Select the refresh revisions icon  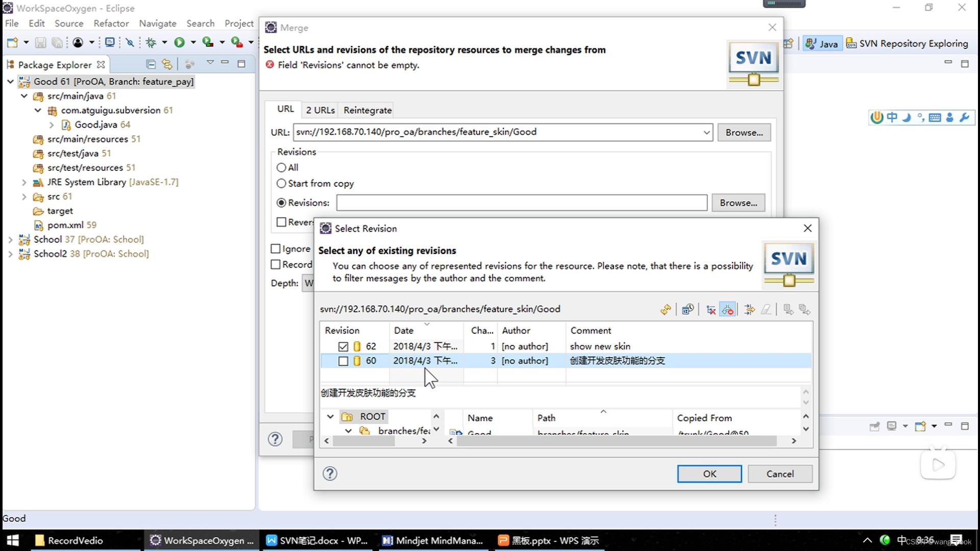tap(665, 309)
